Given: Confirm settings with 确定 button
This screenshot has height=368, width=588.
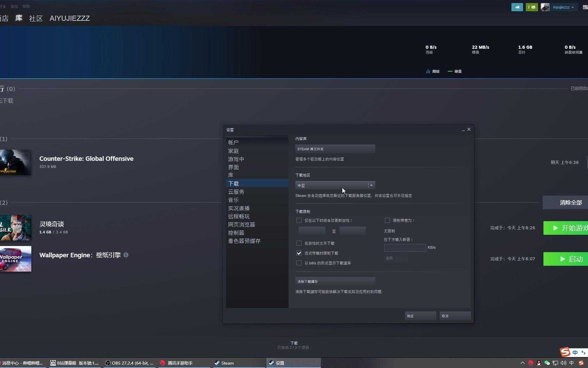Looking at the screenshot, I should pos(420,316).
